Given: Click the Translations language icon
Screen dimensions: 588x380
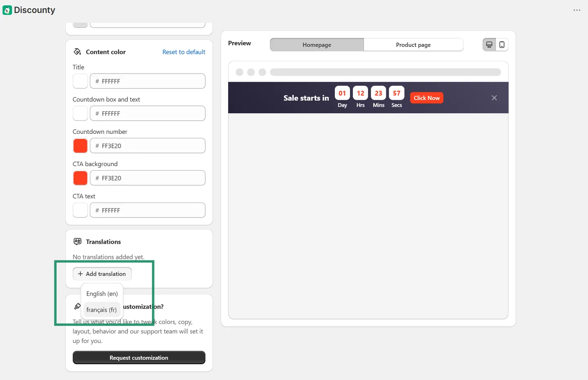Looking at the screenshot, I should (x=77, y=242).
